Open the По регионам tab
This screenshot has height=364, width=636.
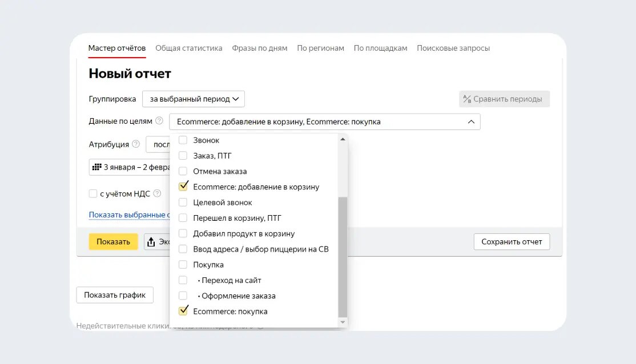tap(320, 48)
